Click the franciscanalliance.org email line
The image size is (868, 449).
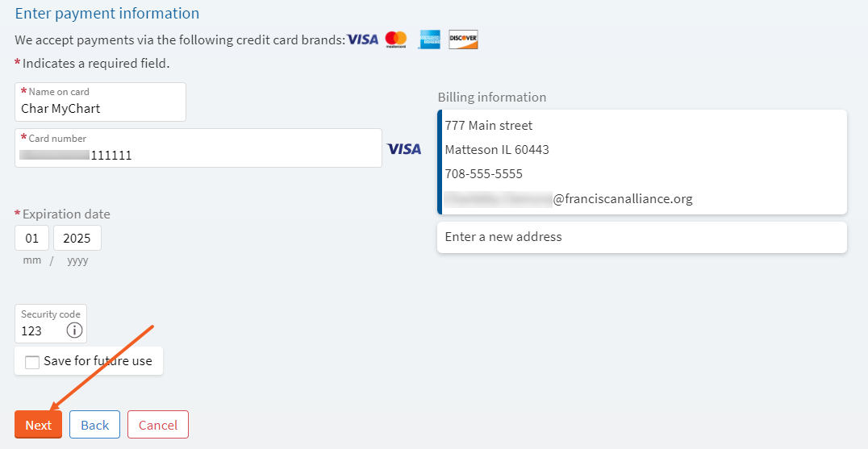click(622, 198)
